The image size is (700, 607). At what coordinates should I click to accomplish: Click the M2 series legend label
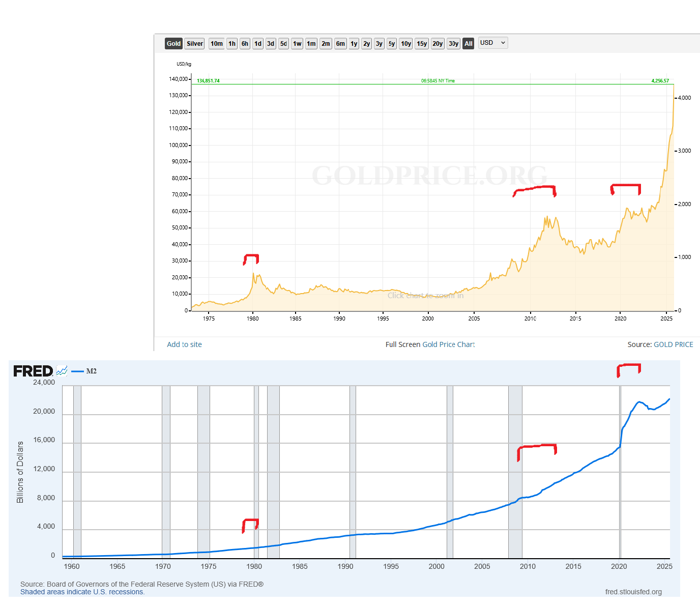(x=92, y=371)
